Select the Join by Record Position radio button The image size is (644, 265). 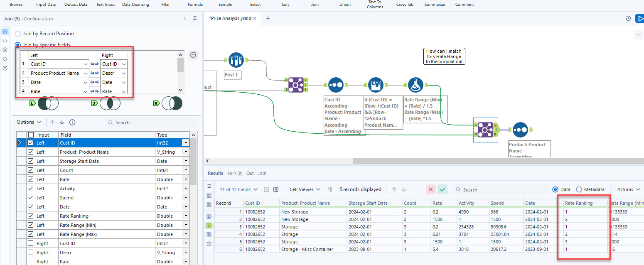click(x=17, y=34)
